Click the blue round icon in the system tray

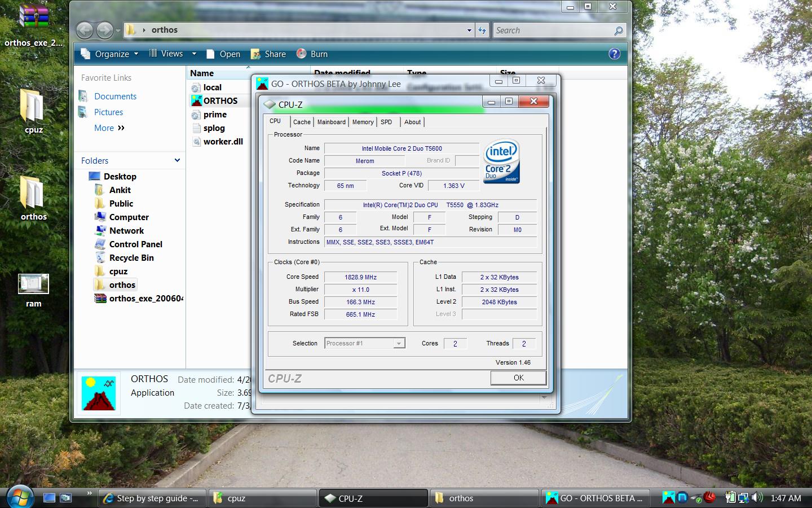click(682, 497)
